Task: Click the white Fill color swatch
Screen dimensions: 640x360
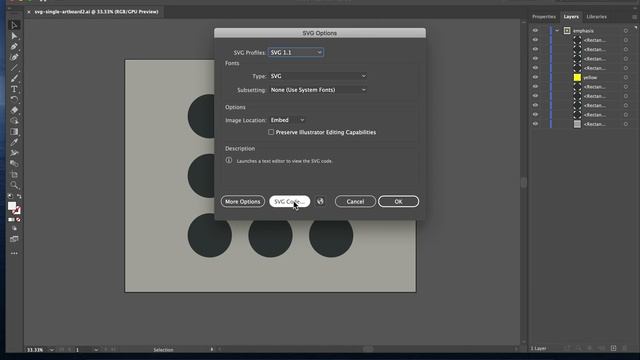Action: coord(12,206)
